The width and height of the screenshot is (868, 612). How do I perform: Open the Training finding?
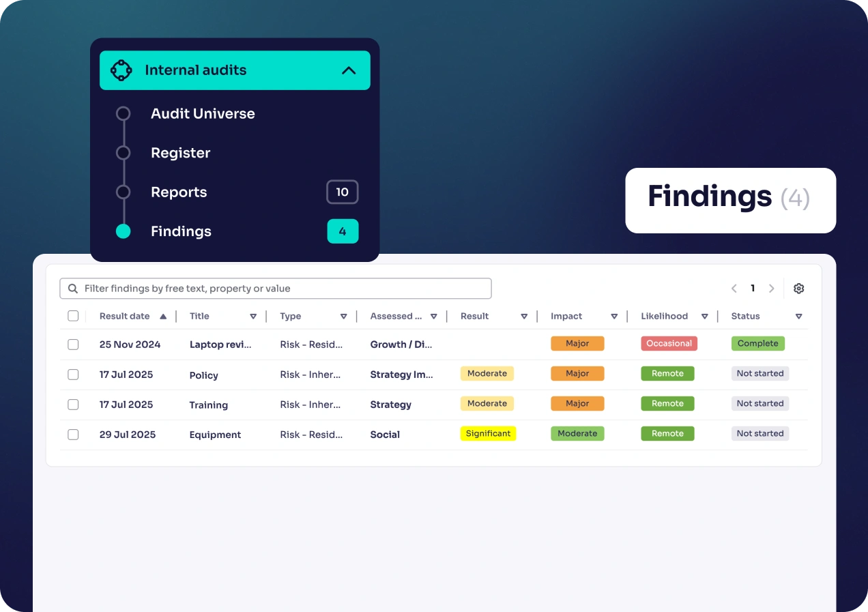tap(208, 405)
